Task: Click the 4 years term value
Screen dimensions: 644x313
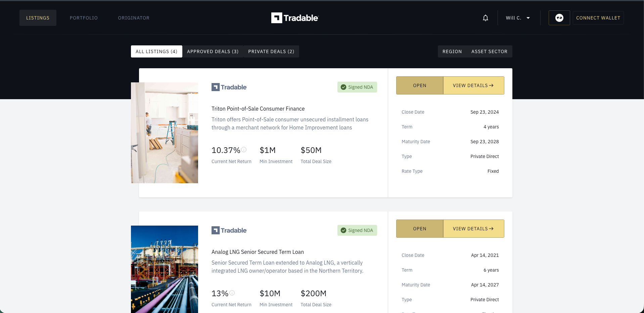Action: pyautogui.click(x=491, y=127)
